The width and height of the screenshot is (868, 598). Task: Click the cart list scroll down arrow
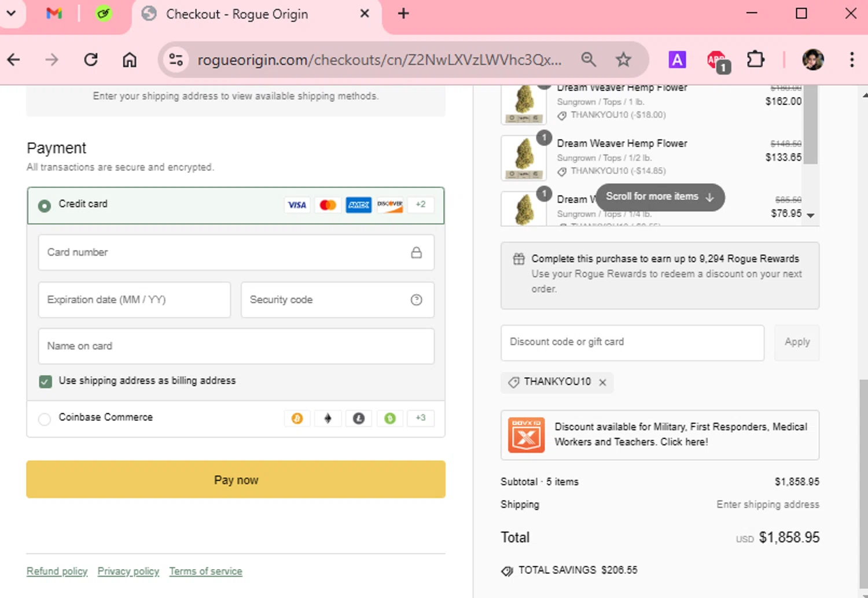[x=811, y=216]
